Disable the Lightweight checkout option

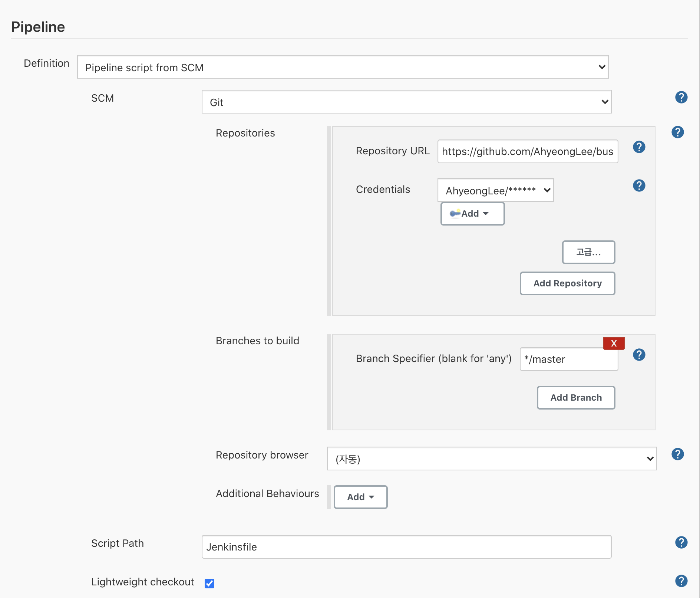click(x=209, y=583)
